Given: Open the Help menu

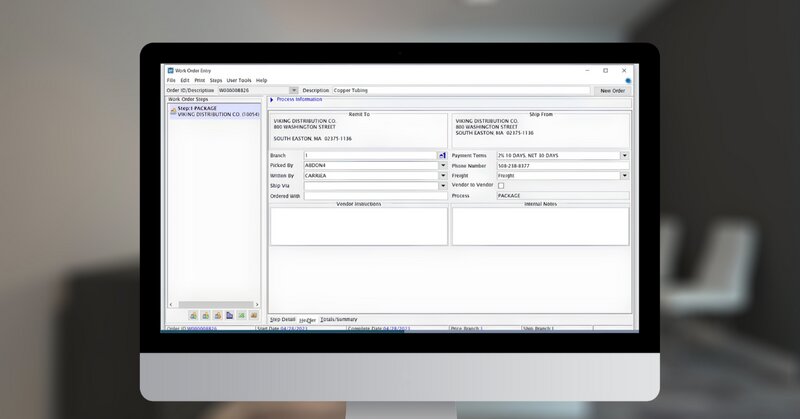Looking at the screenshot, I should [261, 81].
